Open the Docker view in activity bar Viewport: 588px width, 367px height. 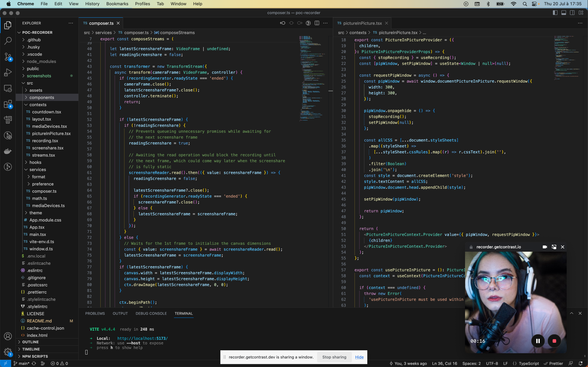(x=8, y=151)
